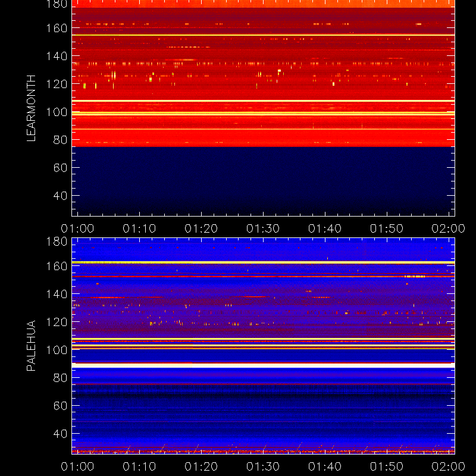Click the 02:00 time label under PALEHUA plot
Image resolution: width=476 pixels, height=476 pixels.
[x=449, y=466]
